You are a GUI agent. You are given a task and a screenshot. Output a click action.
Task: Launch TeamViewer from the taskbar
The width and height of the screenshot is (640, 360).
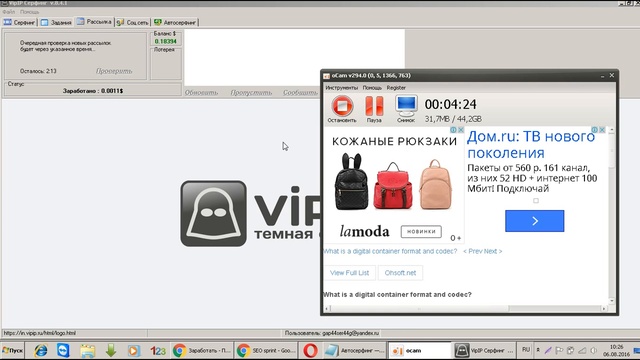[63, 351]
